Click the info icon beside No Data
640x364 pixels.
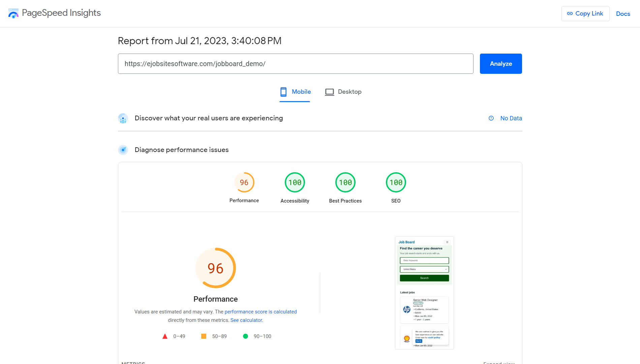491,118
